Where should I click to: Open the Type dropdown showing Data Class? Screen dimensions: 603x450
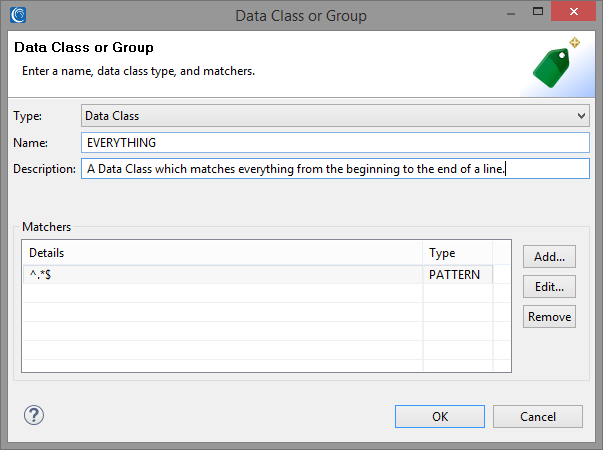pyautogui.click(x=335, y=116)
